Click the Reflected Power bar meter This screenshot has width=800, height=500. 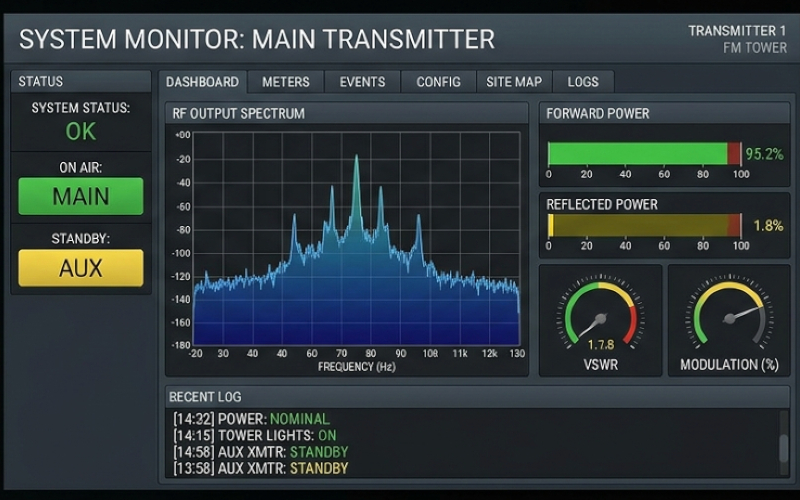tap(645, 226)
